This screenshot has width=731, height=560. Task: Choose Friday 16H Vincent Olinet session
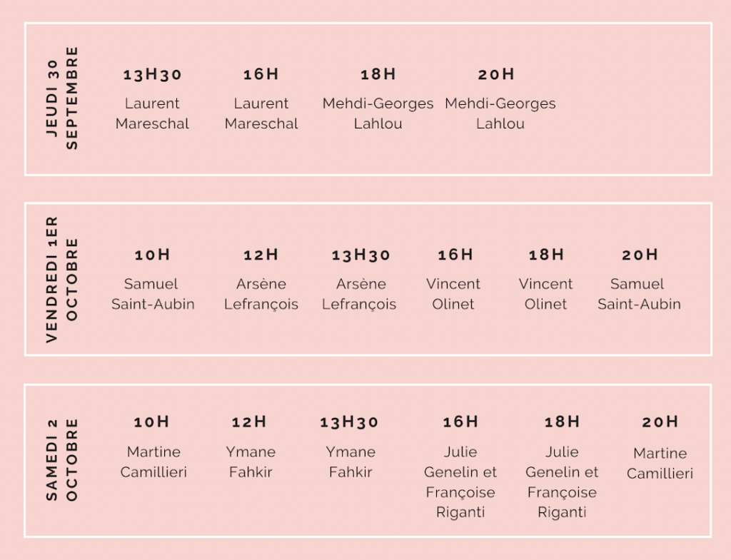[x=453, y=280]
